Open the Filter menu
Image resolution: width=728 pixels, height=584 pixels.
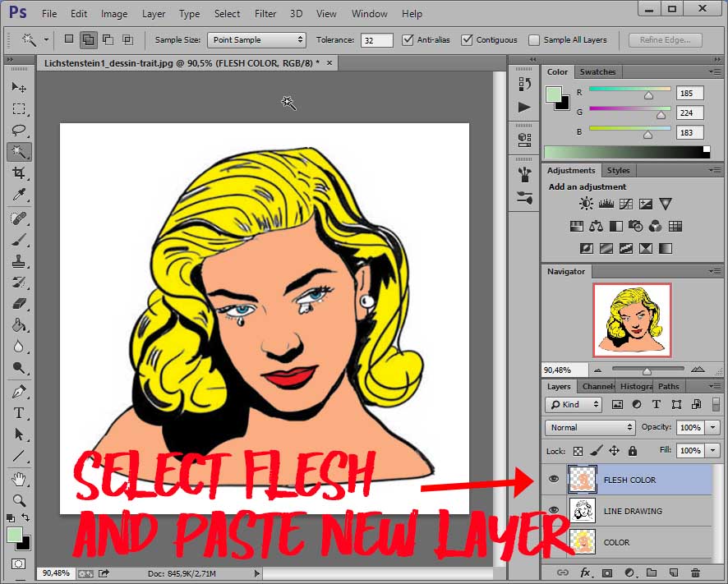tap(265, 14)
